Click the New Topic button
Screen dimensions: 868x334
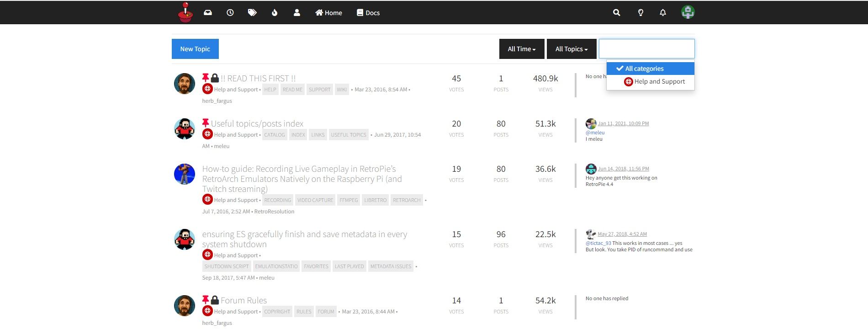(195, 49)
